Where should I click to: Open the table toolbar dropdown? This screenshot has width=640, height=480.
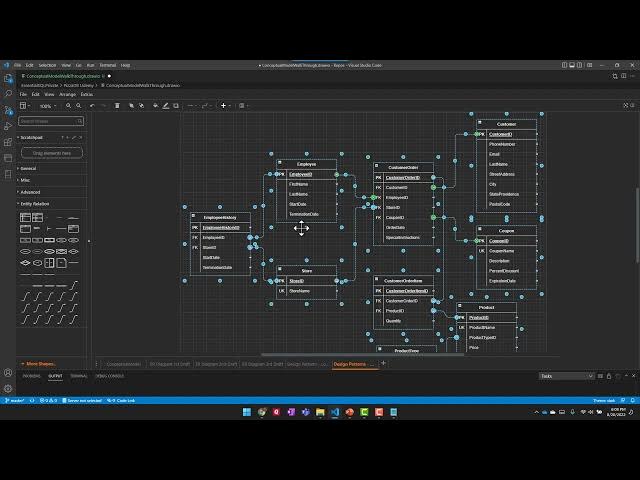click(x=243, y=106)
